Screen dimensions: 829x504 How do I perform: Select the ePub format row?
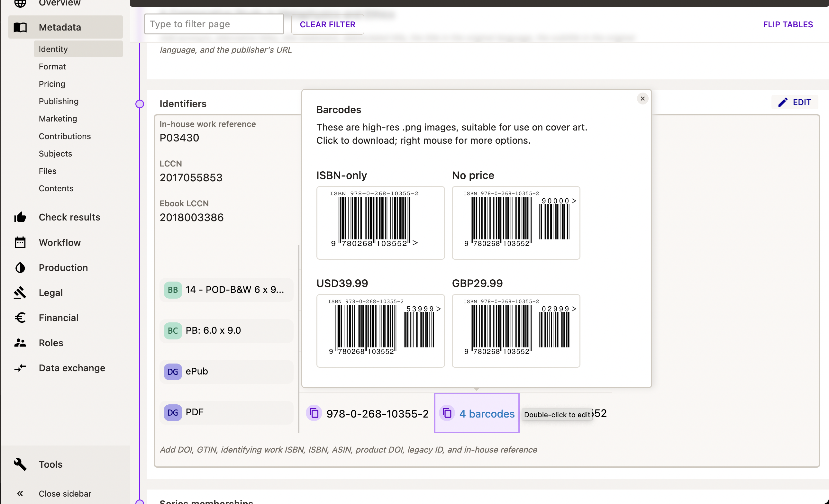pyautogui.click(x=226, y=372)
